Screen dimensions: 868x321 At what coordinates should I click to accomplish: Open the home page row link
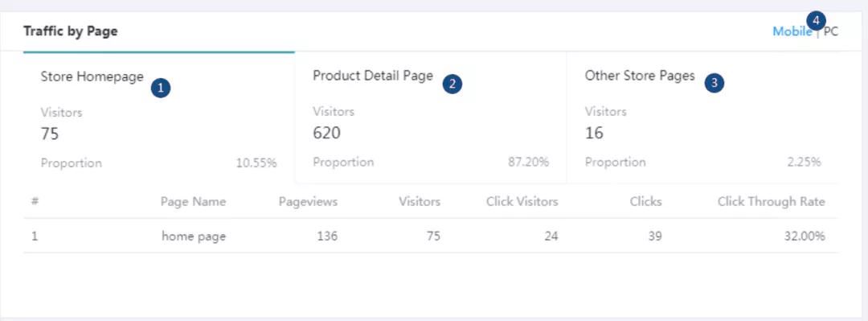[194, 237]
